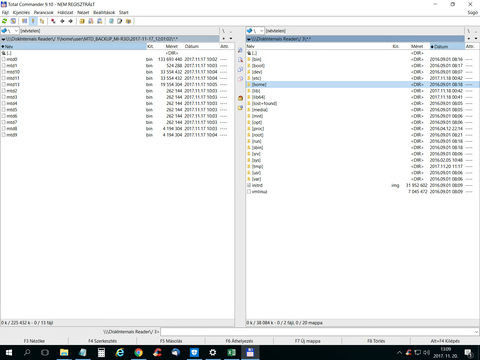Select the initrd file in right panel
The image size is (480, 360).
tap(363, 185)
